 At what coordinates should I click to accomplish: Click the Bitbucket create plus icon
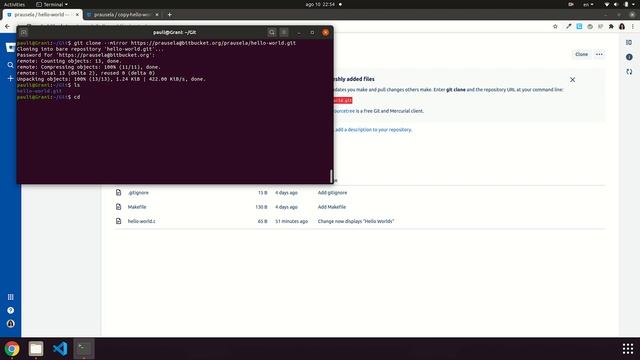click(x=11, y=78)
